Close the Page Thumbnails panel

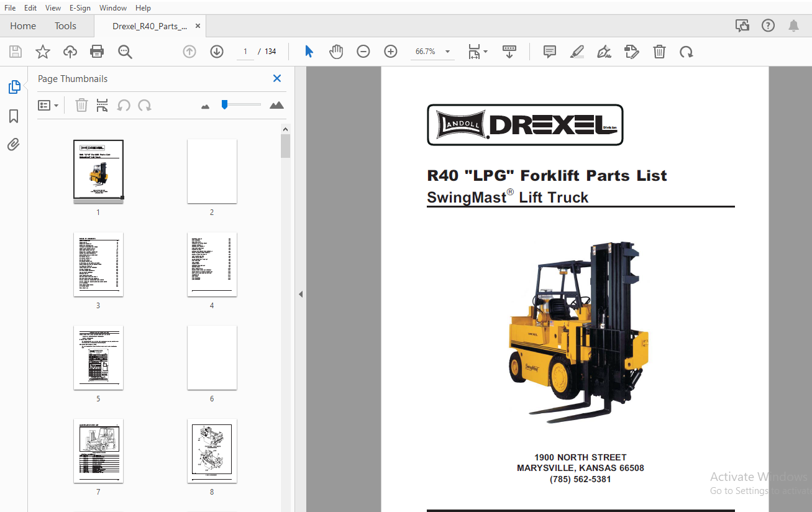pos(277,78)
